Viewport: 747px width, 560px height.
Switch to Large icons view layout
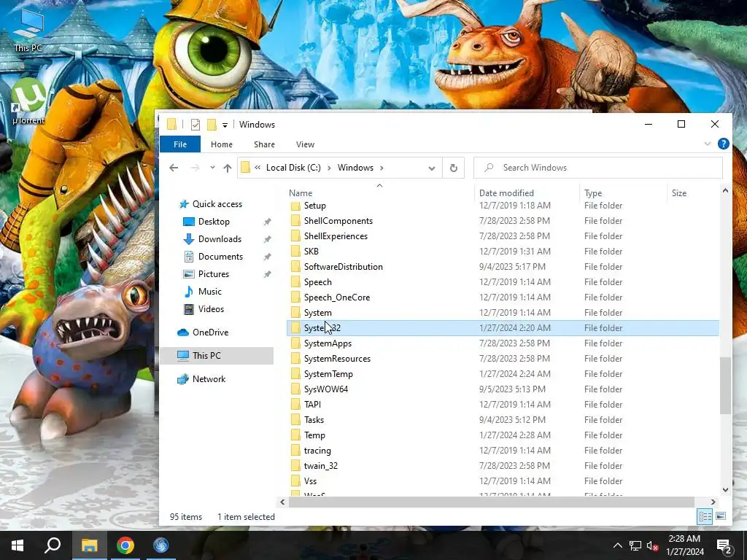(721, 517)
